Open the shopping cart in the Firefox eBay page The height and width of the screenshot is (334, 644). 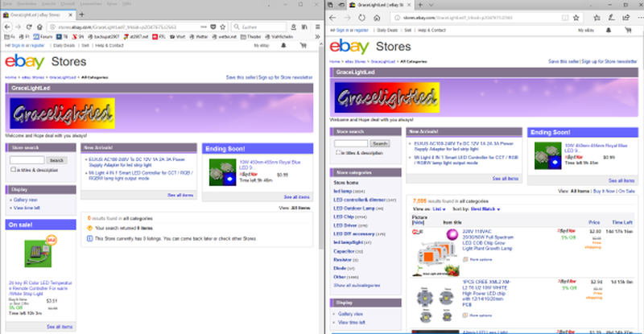tap(303, 46)
